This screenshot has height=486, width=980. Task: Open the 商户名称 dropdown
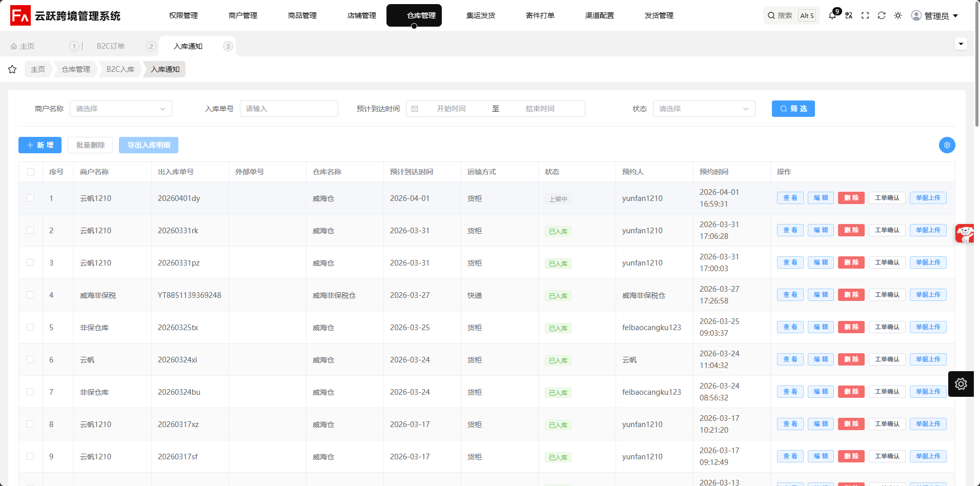coord(121,109)
